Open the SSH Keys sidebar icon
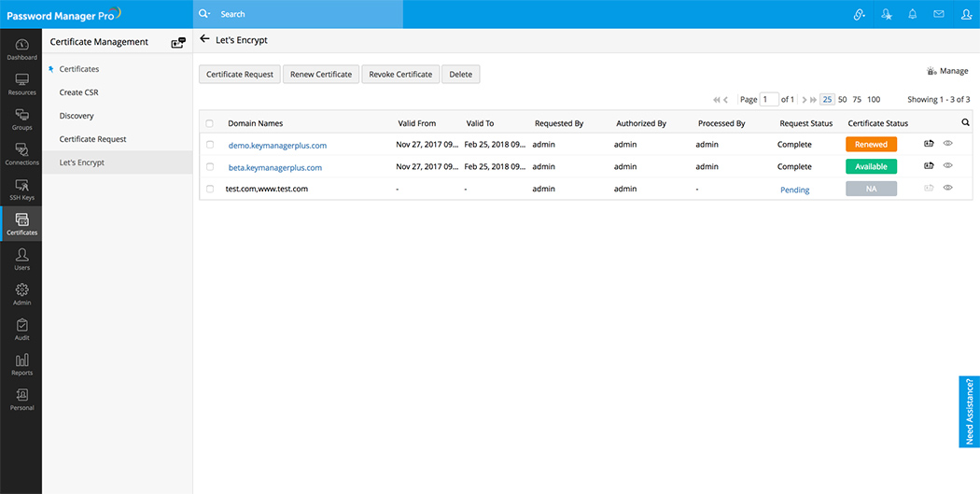This screenshot has width=980, height=494. tap(21, 190)
